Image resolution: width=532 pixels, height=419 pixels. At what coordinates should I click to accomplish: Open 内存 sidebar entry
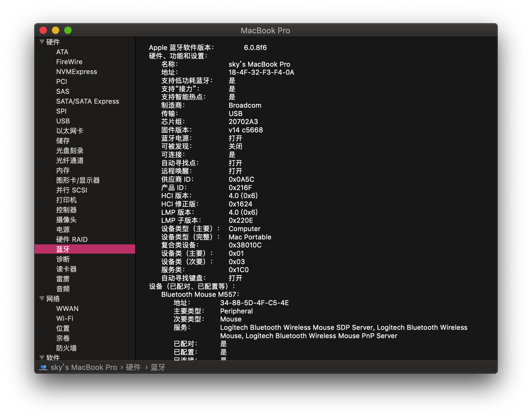pyautogui.click(x=63, y=170)
